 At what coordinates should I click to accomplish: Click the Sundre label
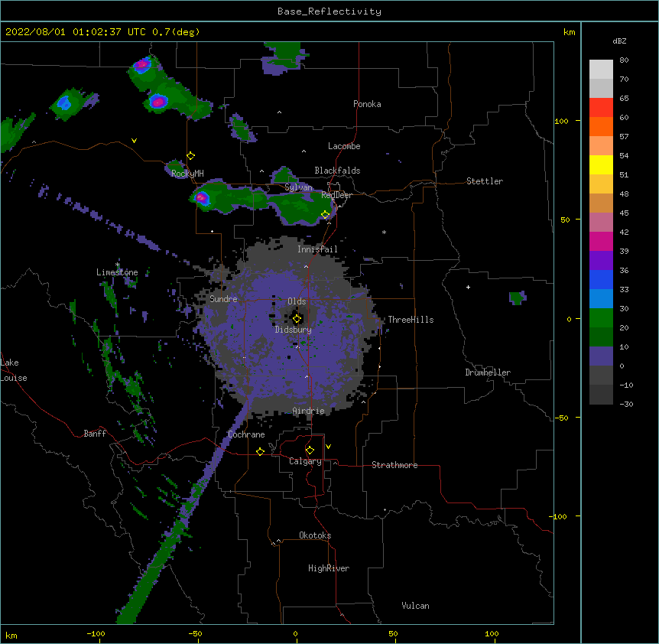pyautogui.click(x=223, y=299)
